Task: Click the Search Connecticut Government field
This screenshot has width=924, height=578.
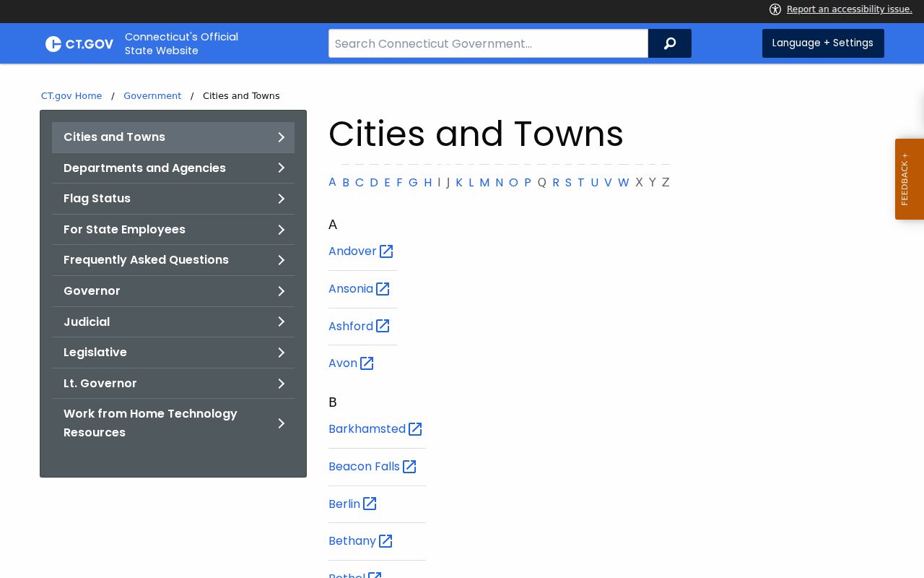Action: point(488,43)
